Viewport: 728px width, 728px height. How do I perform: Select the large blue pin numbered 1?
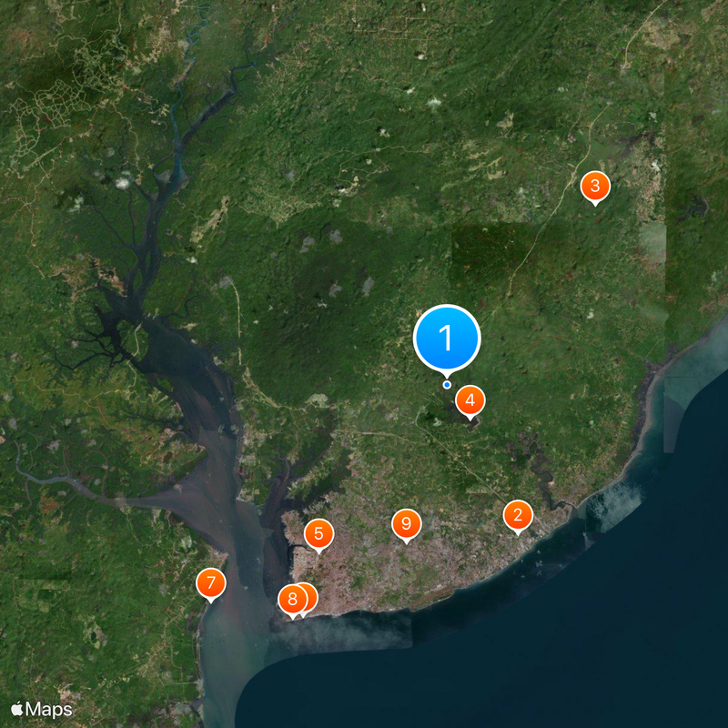point(447,338)
